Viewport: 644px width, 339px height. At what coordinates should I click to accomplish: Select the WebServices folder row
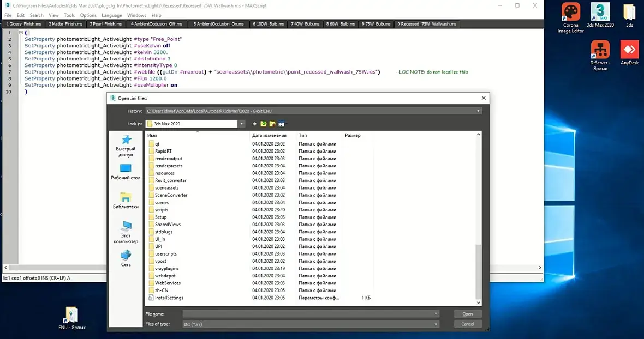[260, 283]
